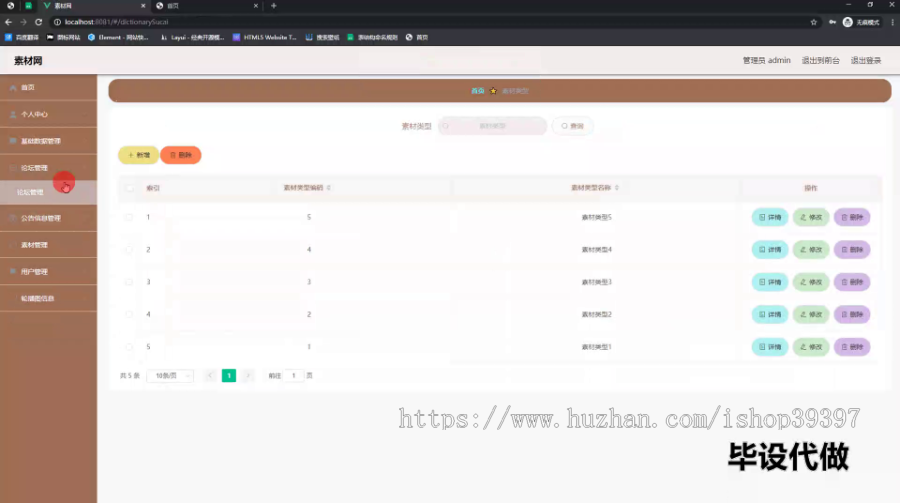This screenshot has width=900, height=503.
Task: View 详情 for 素材类型5 row
Action: click(770, 217)
